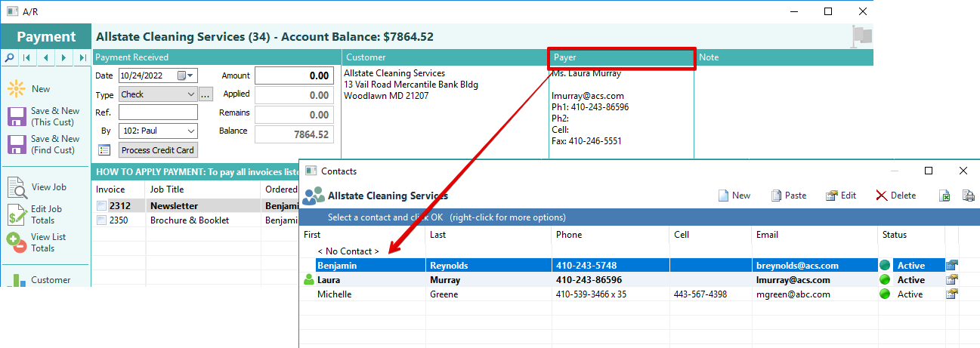Click the Note section header

pos(784,57)
